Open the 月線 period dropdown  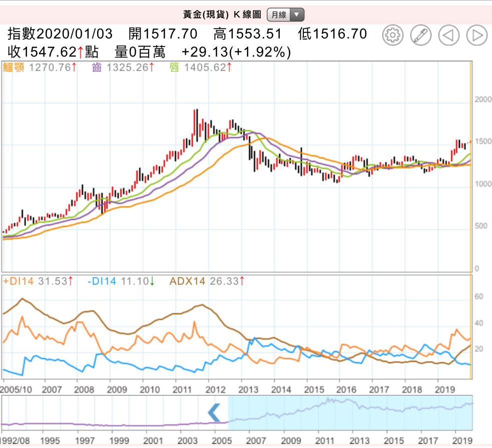click(285, 15)
